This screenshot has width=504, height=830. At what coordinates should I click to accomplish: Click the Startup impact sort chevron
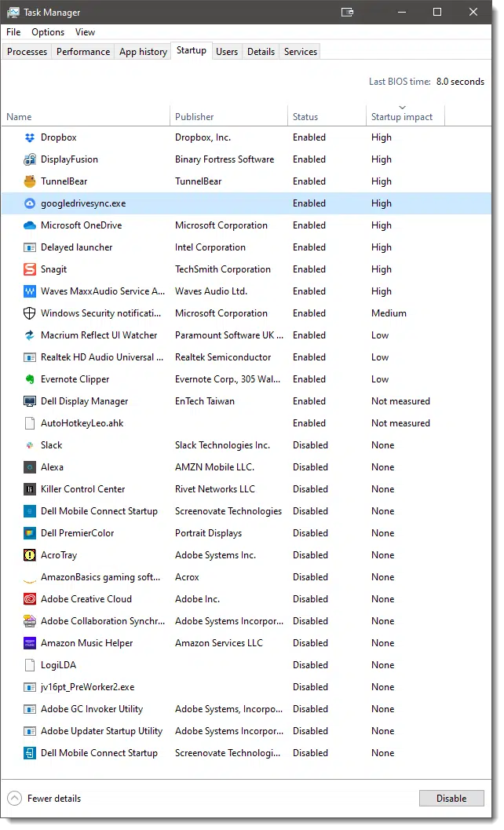click(x=403, y=108)
